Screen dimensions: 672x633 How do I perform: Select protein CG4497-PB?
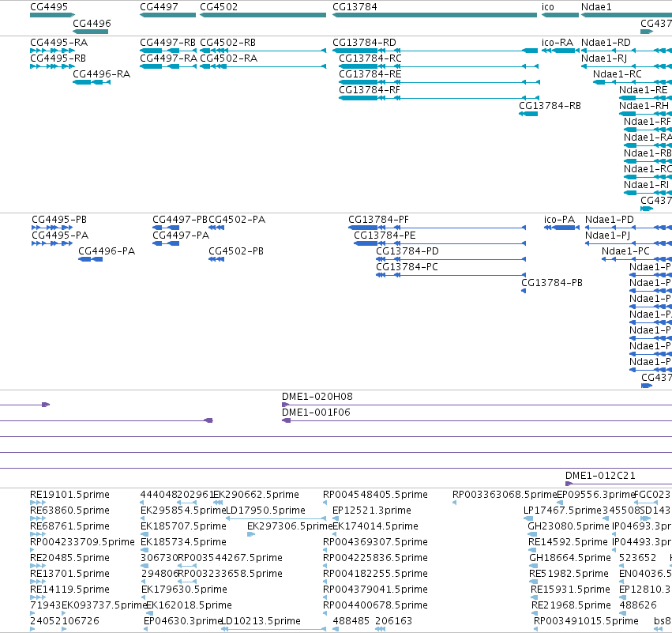pos(166,228)
